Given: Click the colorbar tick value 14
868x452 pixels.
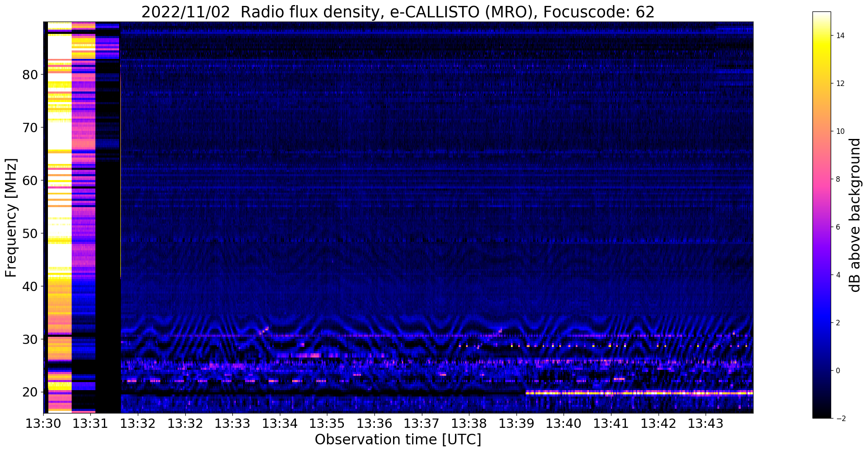Looking at the screenshot, I should 840,36.
